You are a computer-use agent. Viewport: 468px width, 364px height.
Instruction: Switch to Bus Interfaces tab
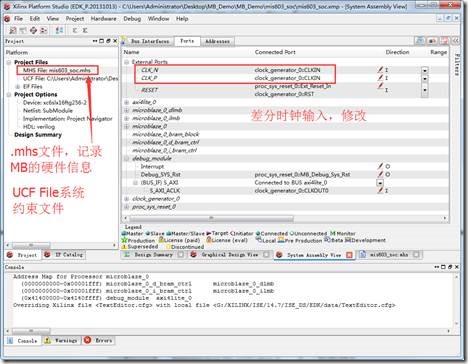150,41
